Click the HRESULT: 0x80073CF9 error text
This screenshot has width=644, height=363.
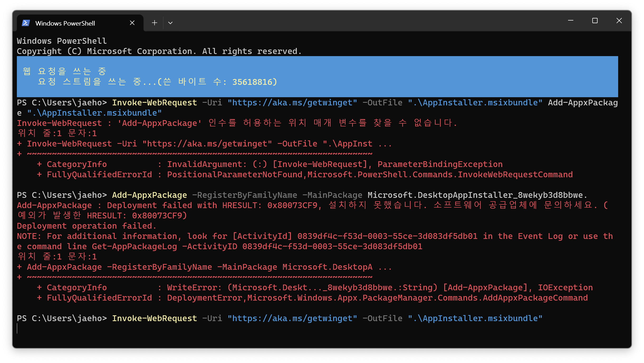270,205
